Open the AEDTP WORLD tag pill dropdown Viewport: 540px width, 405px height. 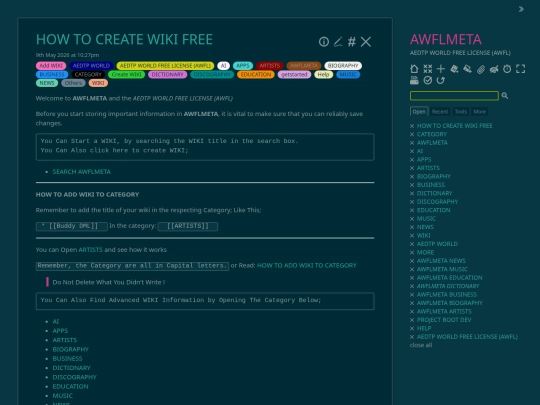(91, 66)
